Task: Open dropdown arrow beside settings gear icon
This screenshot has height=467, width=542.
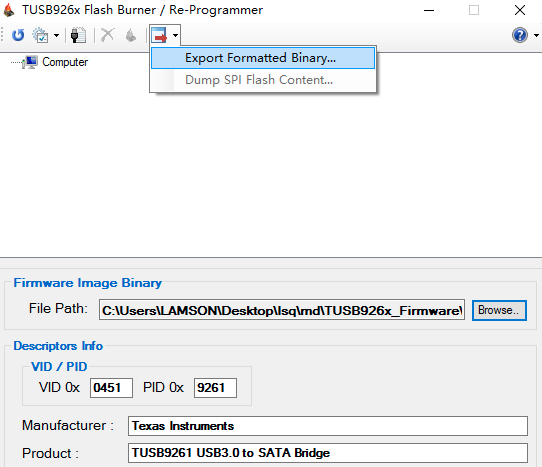Action: pyautogui.click(x=56, y=35)
